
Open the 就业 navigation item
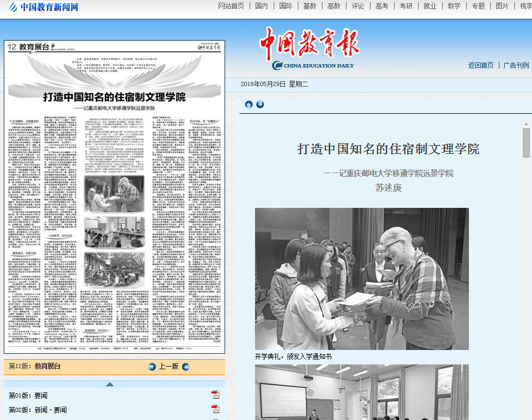coord(430,6)
